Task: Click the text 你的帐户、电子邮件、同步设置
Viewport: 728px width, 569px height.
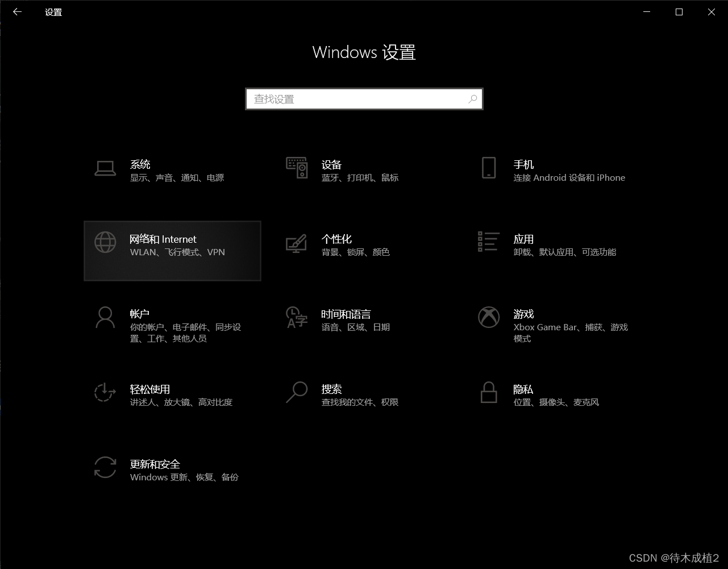Action: coord(186,333)
